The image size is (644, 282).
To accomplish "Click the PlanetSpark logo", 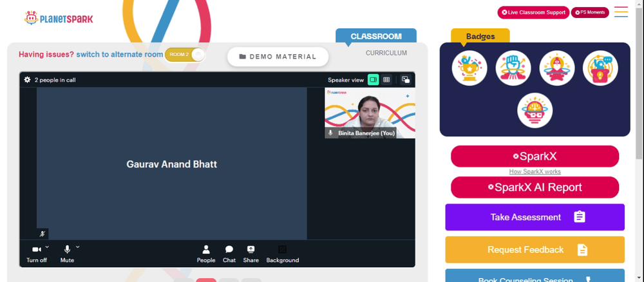I will [x=59, y=18].
